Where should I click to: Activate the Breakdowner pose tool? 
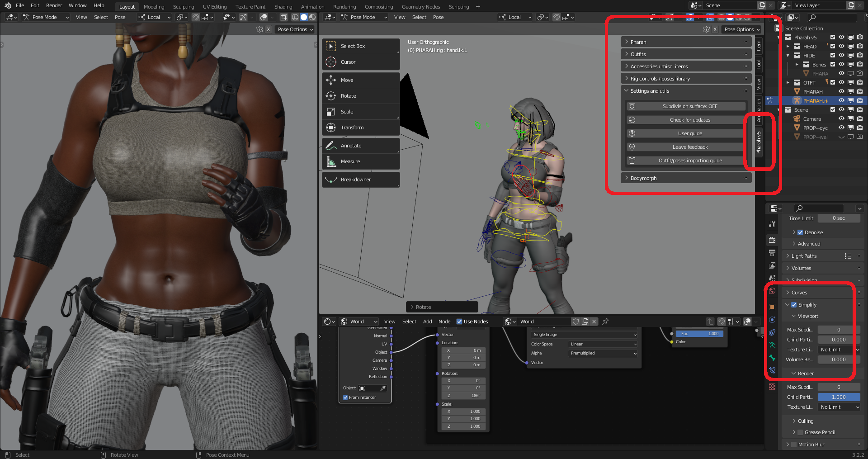361,180
